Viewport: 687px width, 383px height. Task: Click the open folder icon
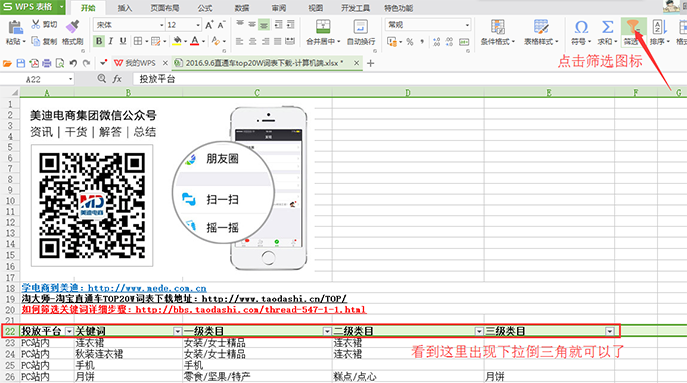(x=7, y=64)
